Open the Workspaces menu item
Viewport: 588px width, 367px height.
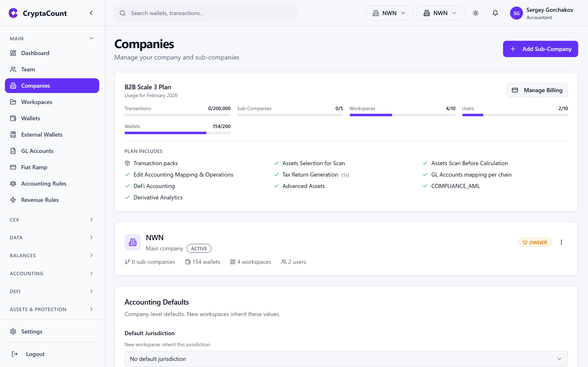pyautogui.click(x=37, y=102)
